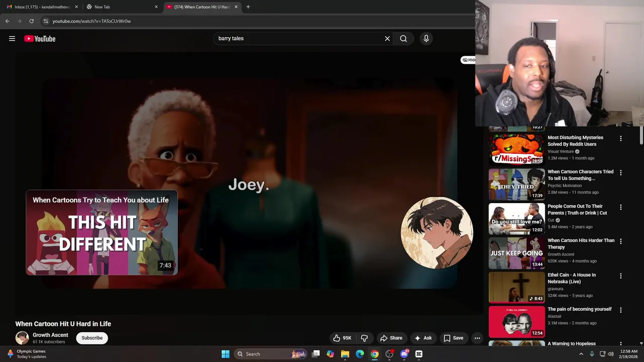
Task: Open Google Chrome from taskbar
Action: pos(375,354)
